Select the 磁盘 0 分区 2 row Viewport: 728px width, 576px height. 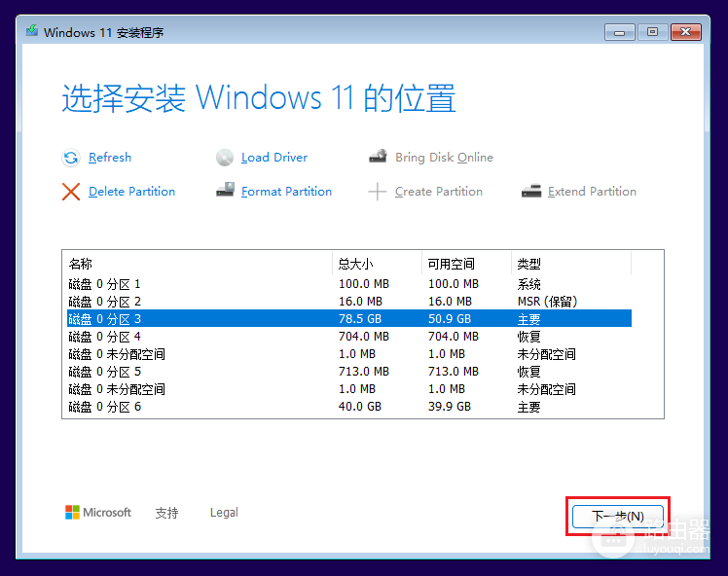[349, 302]
